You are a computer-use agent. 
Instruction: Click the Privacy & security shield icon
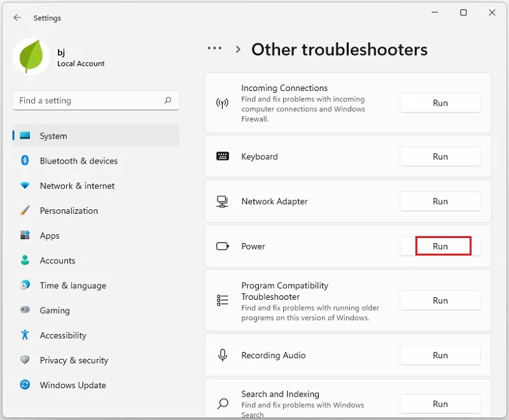click(x=25, y=360)
